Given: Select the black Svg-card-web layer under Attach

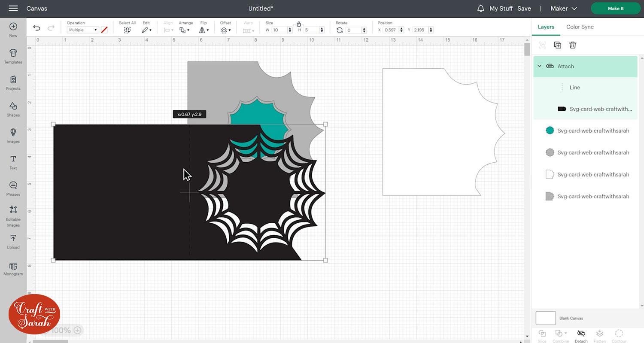Looking at the screenshot, I should 585,109.
